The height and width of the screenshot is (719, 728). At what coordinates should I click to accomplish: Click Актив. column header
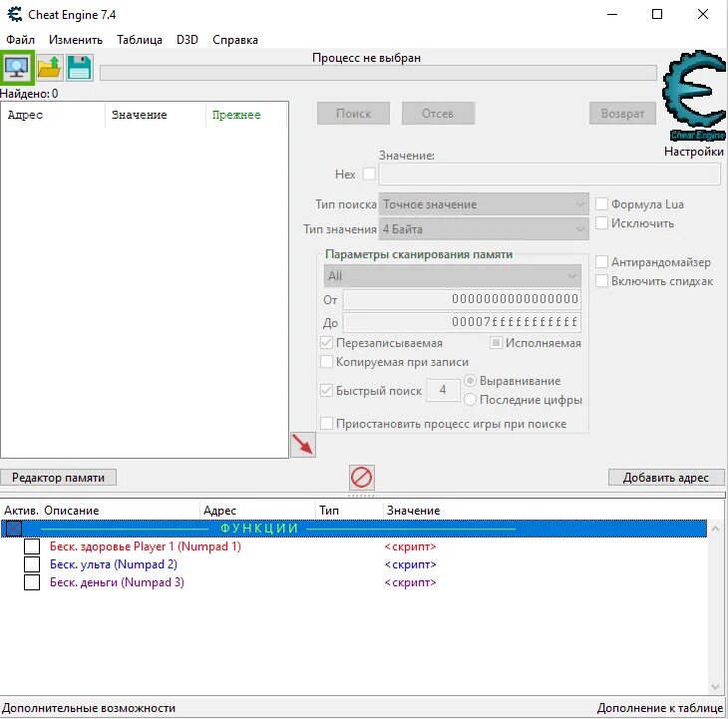tap(21, 511)
